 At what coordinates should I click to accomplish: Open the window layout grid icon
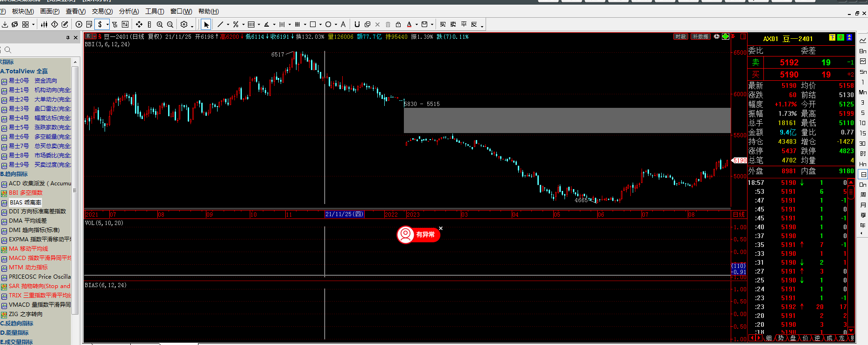point(26,24)
